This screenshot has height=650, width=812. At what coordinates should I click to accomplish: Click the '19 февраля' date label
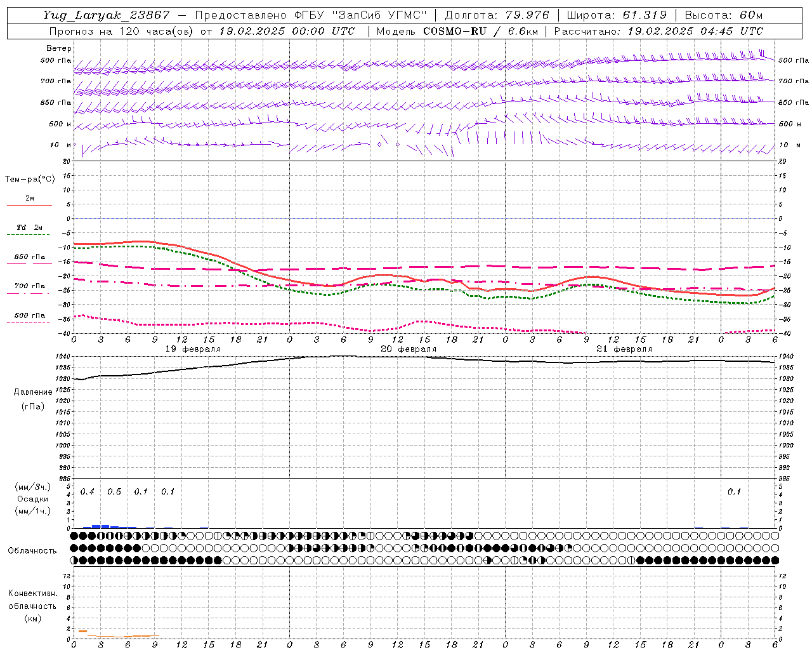coord(193,349)
